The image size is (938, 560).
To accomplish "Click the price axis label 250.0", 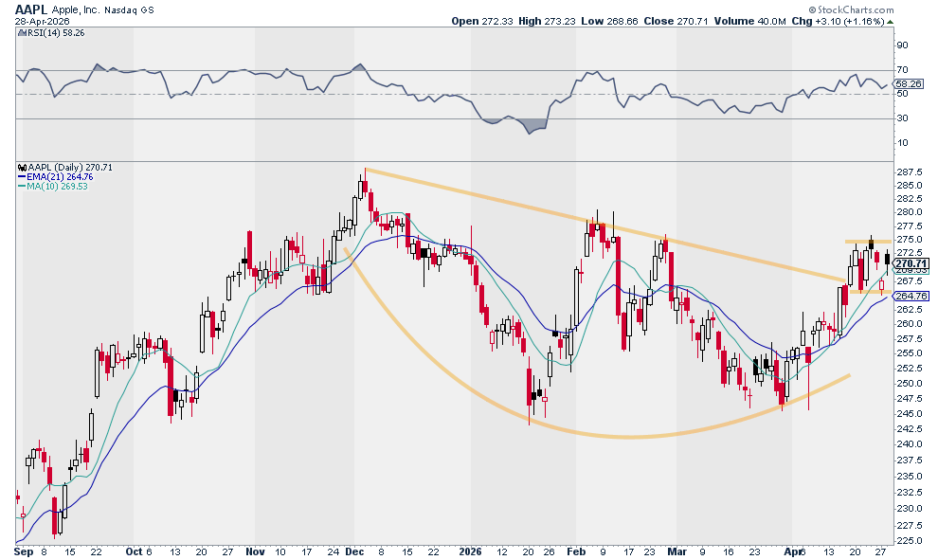I will point(910,384).
